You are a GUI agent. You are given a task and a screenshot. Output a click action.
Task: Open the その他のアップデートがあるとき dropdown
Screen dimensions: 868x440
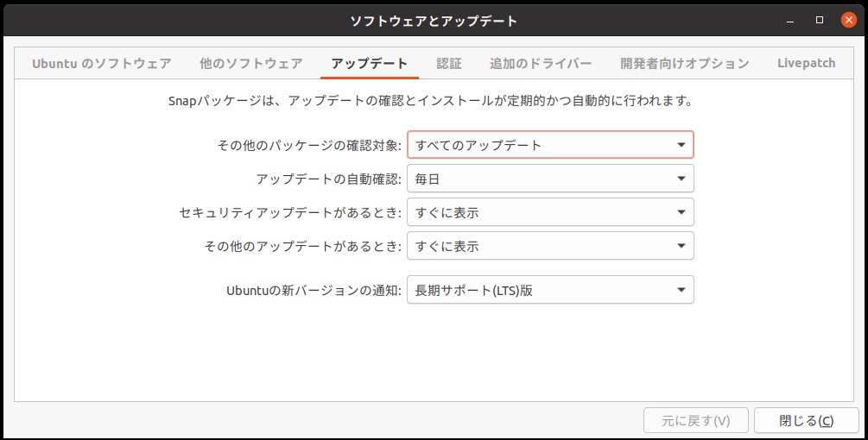click(550, 246)
